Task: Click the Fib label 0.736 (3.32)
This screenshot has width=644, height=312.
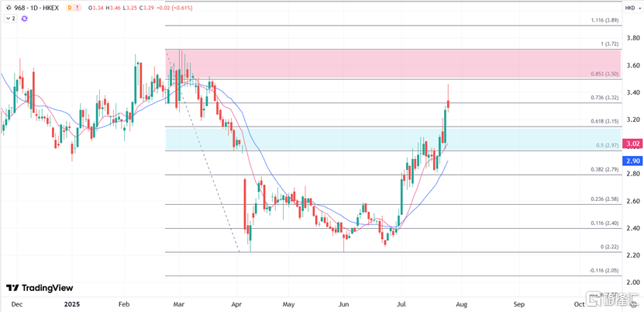Action: pyautogui.click(x=604, y=98)
